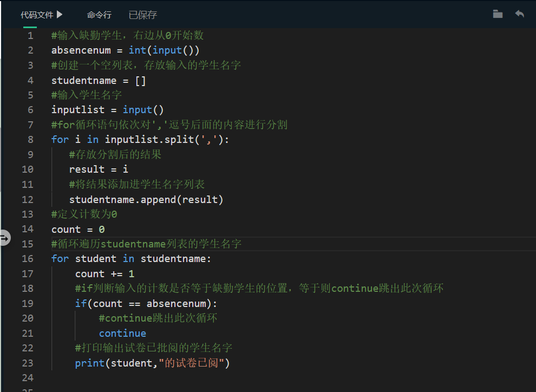Click the line for i in inputlist.split(',')

[140, 140]
